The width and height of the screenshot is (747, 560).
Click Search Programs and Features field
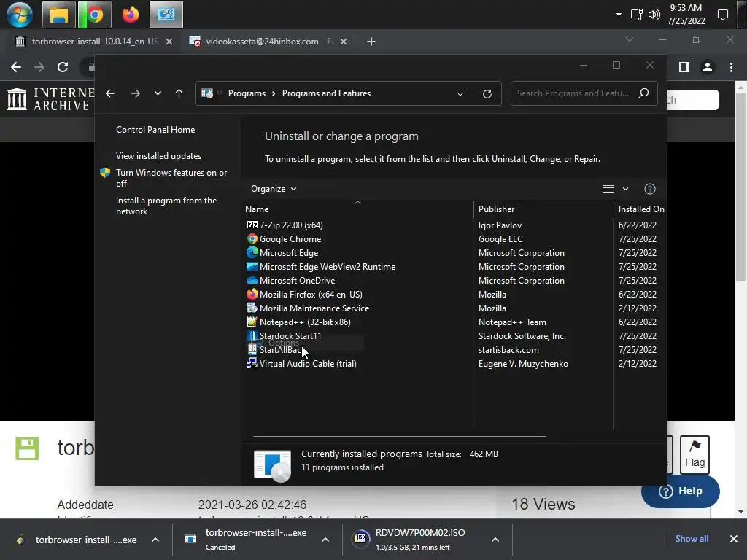coord(584,93)
